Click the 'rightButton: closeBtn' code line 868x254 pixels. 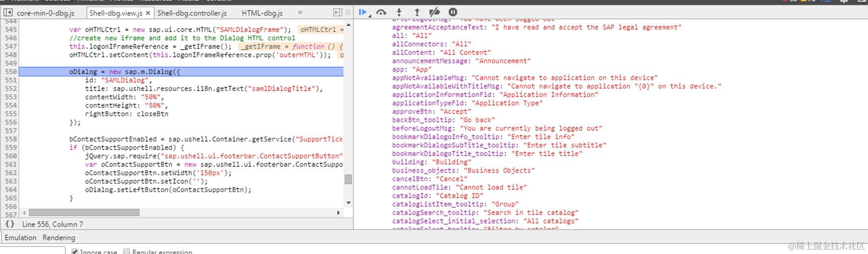click(127, 114)
